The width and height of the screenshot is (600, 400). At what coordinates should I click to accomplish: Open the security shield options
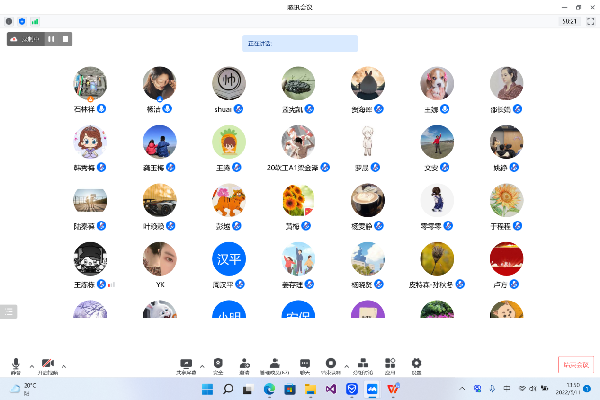point(218,364)
